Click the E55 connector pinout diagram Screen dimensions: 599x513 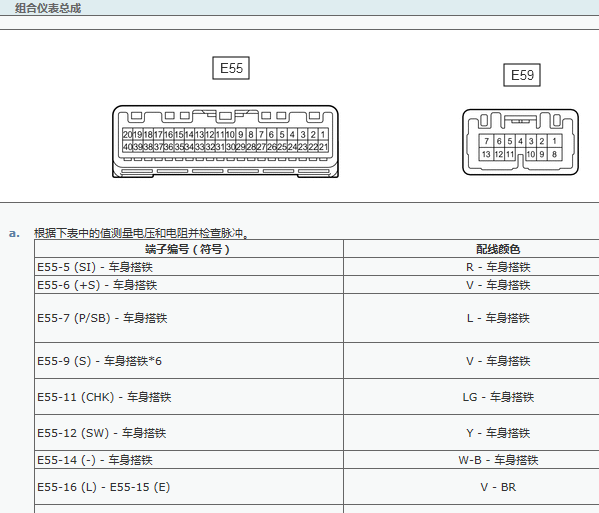point(225,141)
